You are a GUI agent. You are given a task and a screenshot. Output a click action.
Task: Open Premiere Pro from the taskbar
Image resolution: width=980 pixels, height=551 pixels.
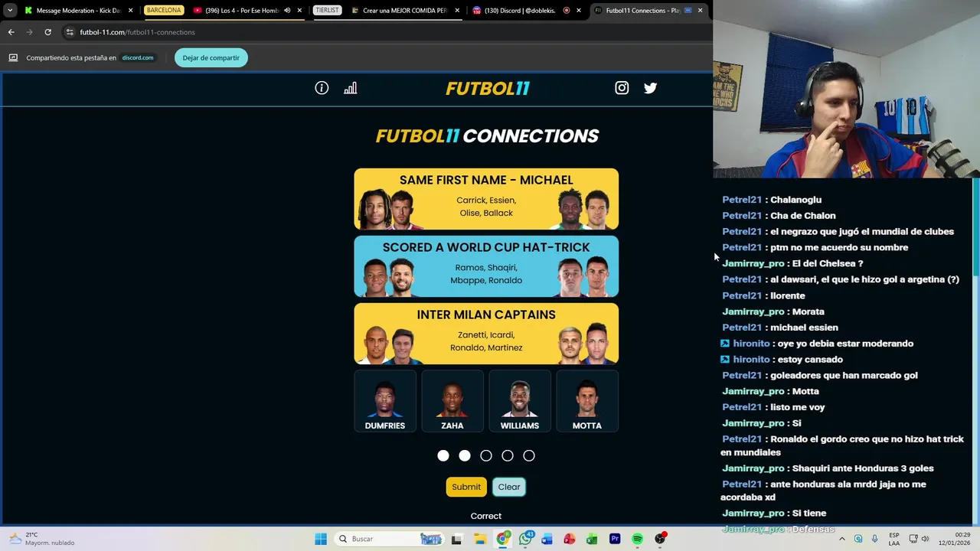tap(615, 539)
